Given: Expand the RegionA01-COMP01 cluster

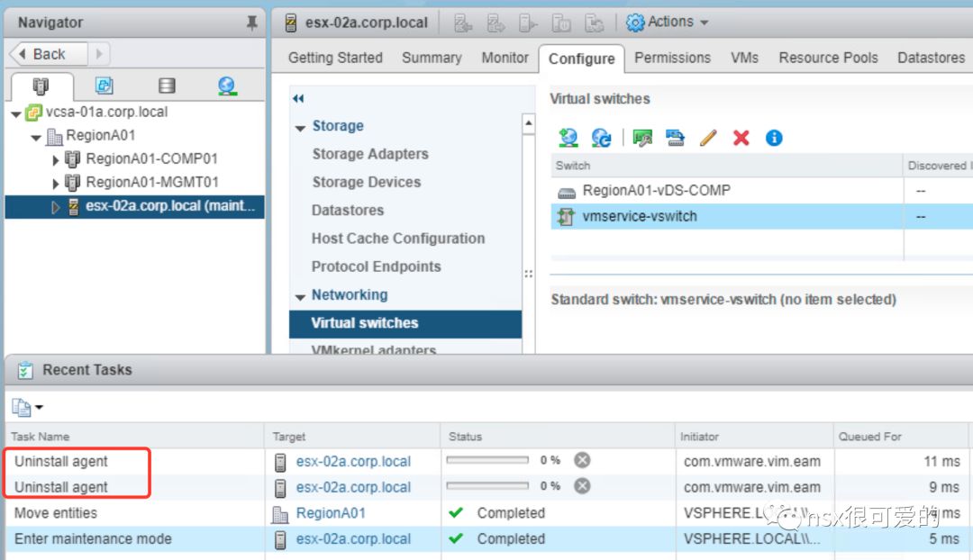Looking at the screenshot, I should click(56, 160).
